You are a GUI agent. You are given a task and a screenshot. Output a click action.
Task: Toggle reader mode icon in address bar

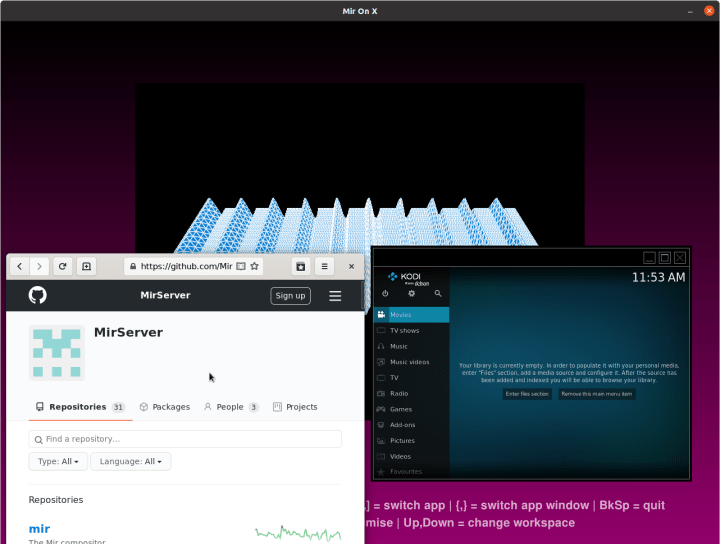click(x=241, y=266)
